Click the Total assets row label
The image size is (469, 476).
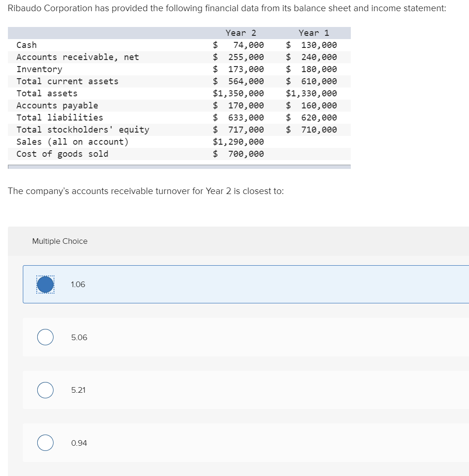point(47,94)
